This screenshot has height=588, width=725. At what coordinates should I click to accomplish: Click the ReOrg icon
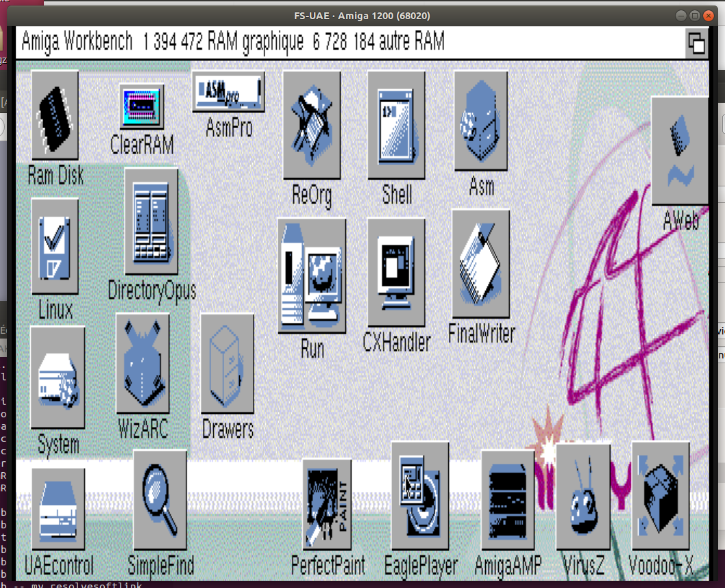coord(312,125)
